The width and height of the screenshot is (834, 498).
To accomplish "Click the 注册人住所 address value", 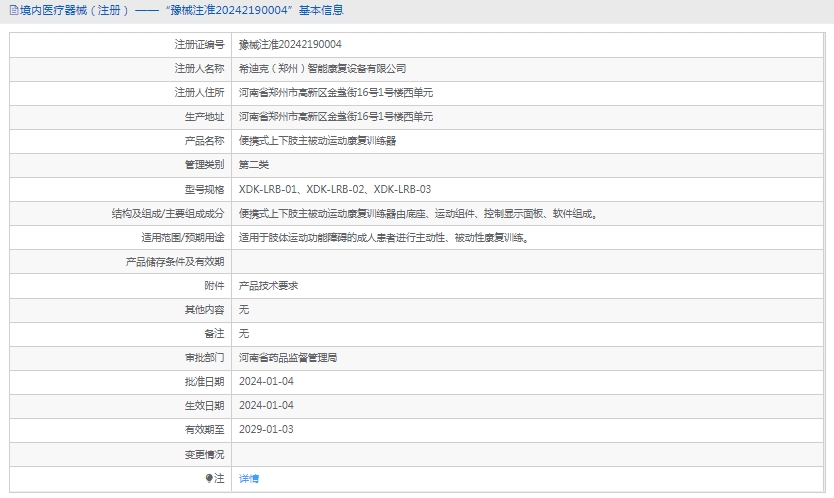I will tap(335, 93).
